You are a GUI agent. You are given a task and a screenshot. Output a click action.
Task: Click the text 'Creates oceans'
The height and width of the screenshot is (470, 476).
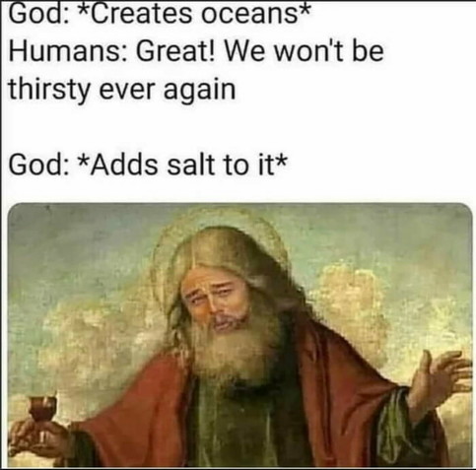pyautogui.click(x=198, y=14)
